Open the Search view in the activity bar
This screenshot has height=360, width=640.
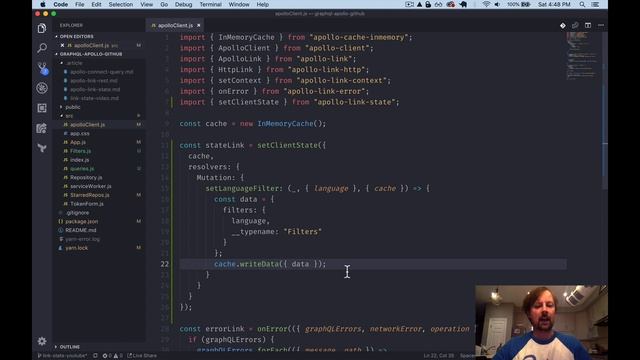point(42,48)
